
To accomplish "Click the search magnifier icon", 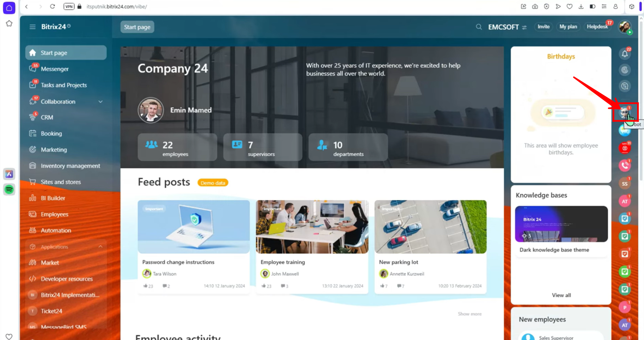I will (x=479, y=27).
